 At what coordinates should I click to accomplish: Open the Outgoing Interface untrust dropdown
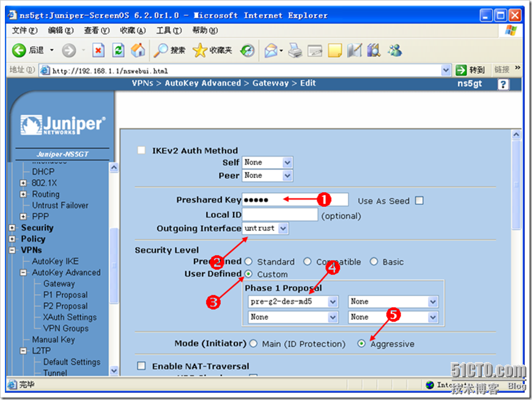click(x=265, y=228)
